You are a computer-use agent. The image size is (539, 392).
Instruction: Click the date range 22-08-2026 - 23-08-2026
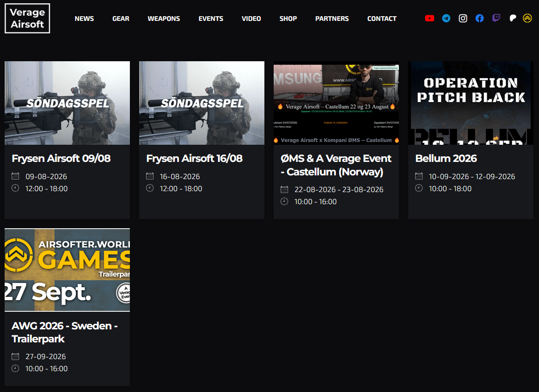(x=339, y=189)
